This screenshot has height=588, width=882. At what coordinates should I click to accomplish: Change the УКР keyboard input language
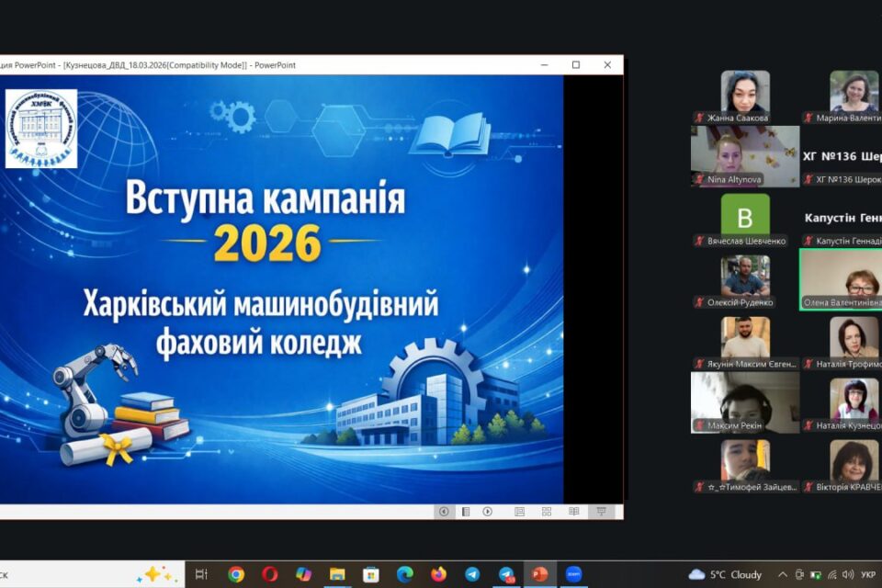tap(868, 574)
